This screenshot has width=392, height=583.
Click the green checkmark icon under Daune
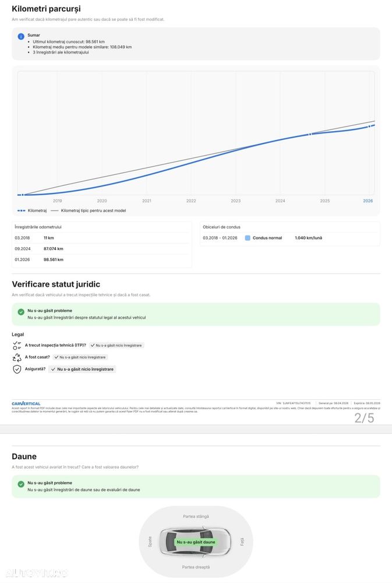pyautogui.click(x=21, y=484)
